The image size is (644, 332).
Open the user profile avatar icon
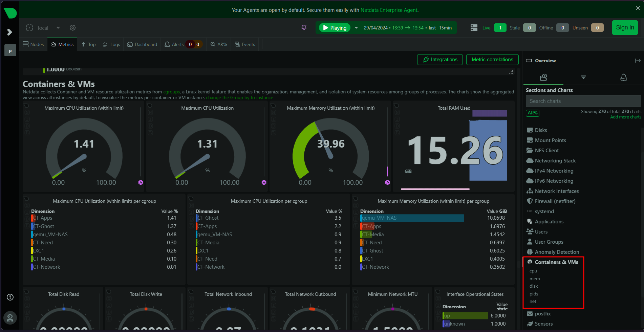click(10, 318)
